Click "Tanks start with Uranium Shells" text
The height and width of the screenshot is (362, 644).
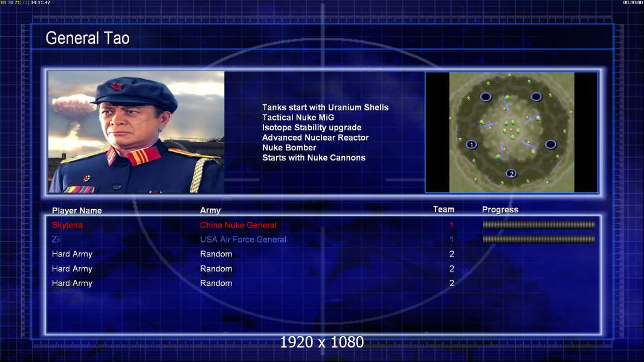pos(325,107)
